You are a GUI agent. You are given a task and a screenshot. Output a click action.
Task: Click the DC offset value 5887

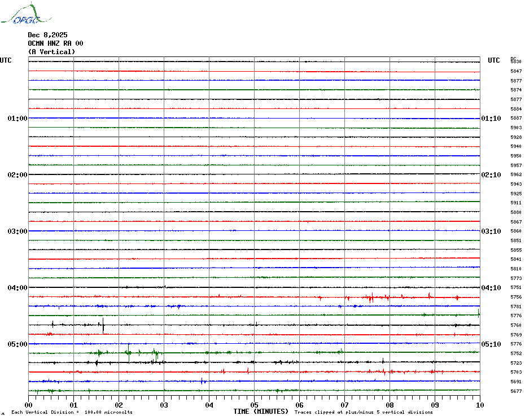point(516,118)
